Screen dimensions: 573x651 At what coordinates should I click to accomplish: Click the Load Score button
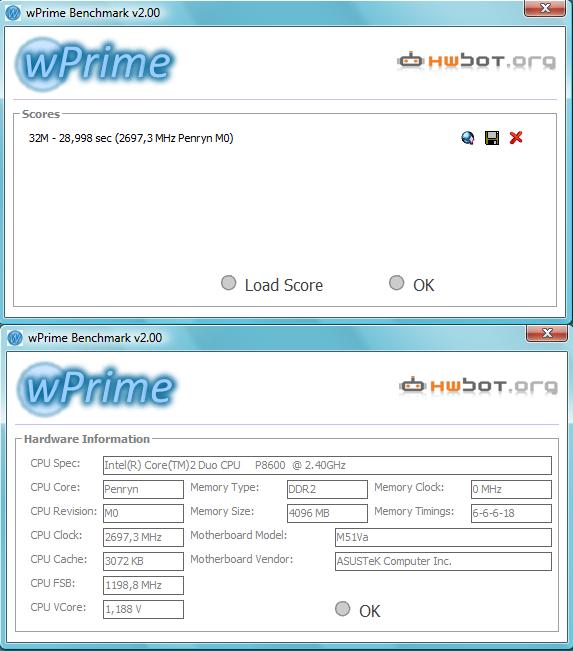(x=272, y=285)
